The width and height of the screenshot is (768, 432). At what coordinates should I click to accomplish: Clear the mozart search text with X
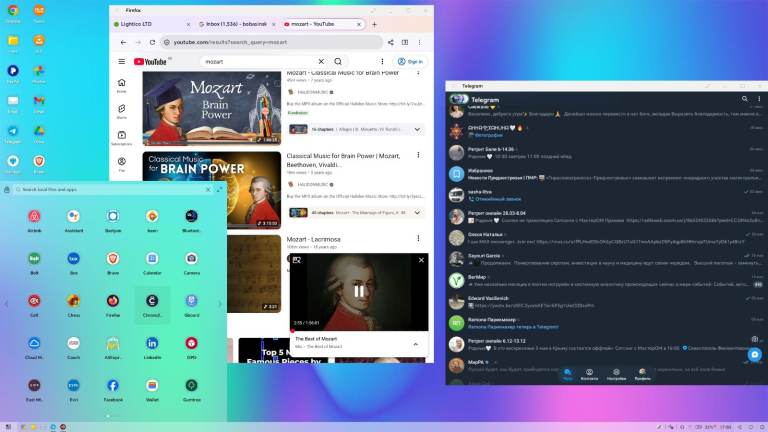321,62
